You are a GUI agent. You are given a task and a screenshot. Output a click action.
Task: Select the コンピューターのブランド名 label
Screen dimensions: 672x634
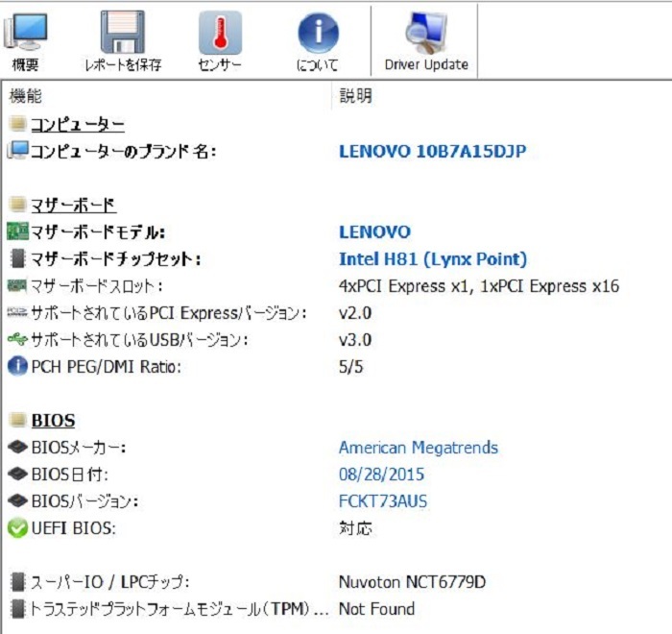[124, 151]
